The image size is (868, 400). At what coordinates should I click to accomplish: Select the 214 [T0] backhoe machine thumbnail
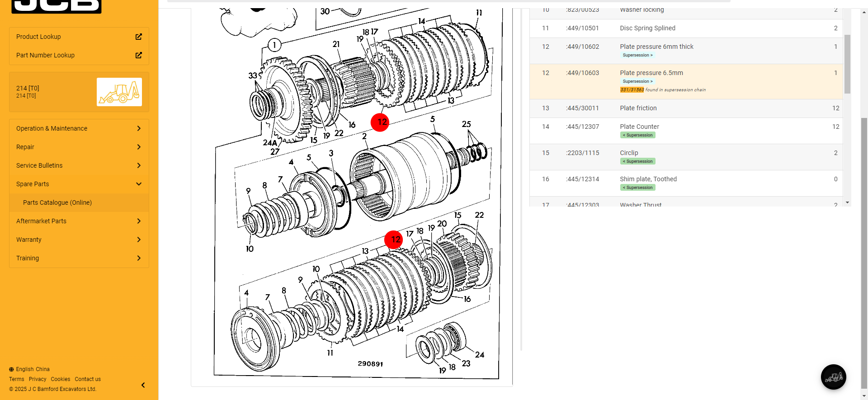coord(119,92)
